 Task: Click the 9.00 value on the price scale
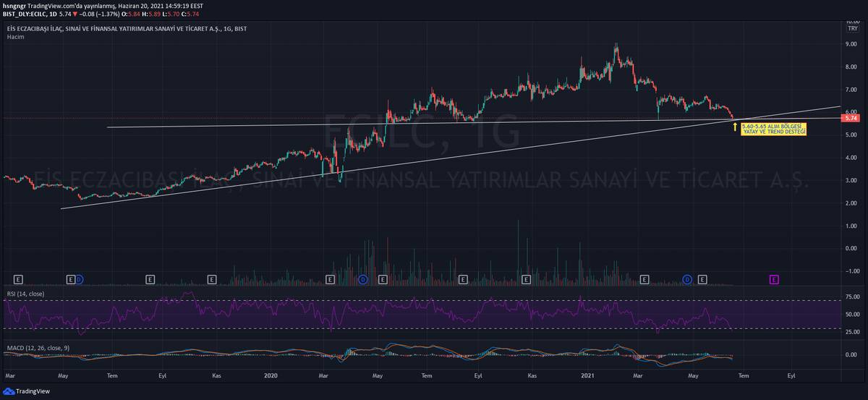click(x=852, y=44)
